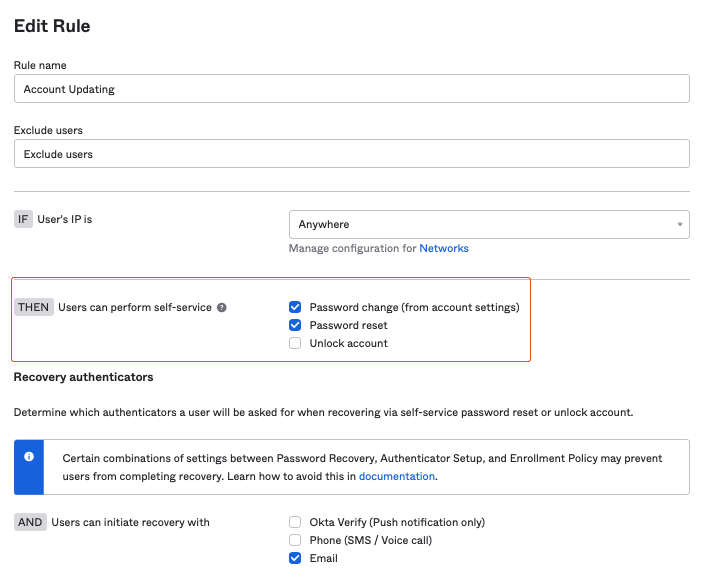Click the Rule name field label
Image resolution: width=708 pixels, height=579 pixels.
[40, 66]
